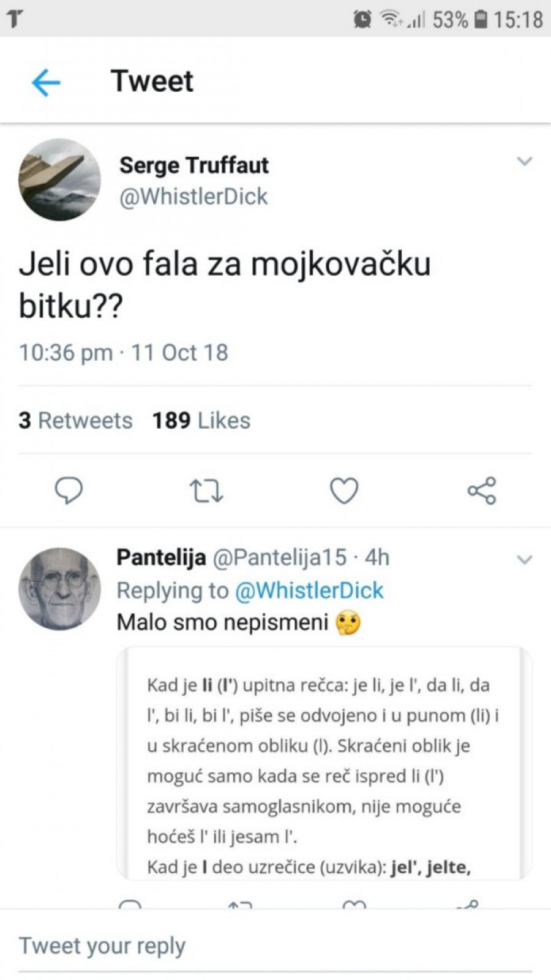Like the main tweet with heart icon

[x=344, y=491]
